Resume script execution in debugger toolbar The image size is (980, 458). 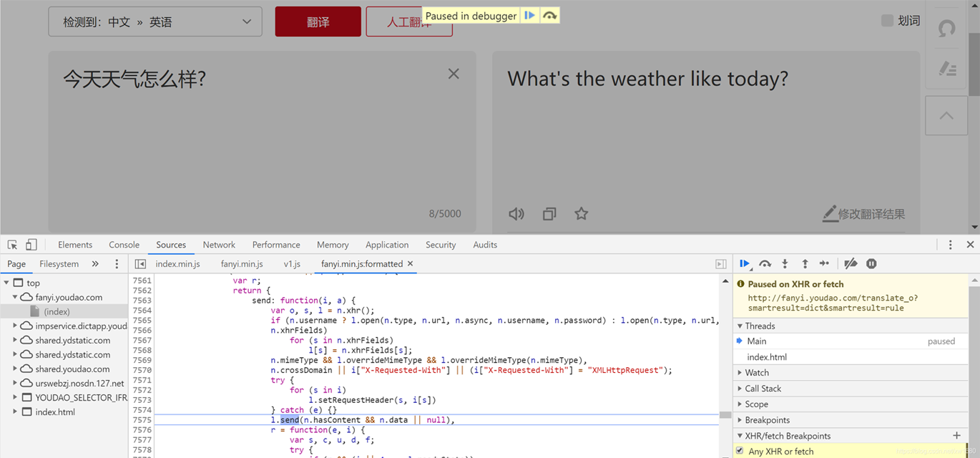[744, 264]
